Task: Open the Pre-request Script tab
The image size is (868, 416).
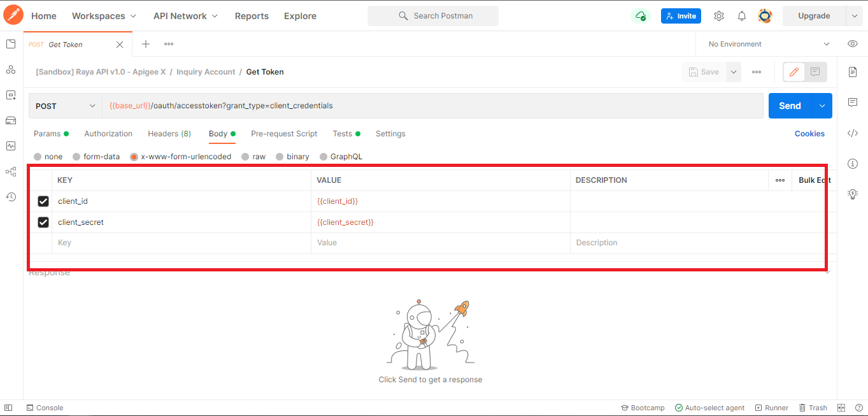Action: point(284,134)
